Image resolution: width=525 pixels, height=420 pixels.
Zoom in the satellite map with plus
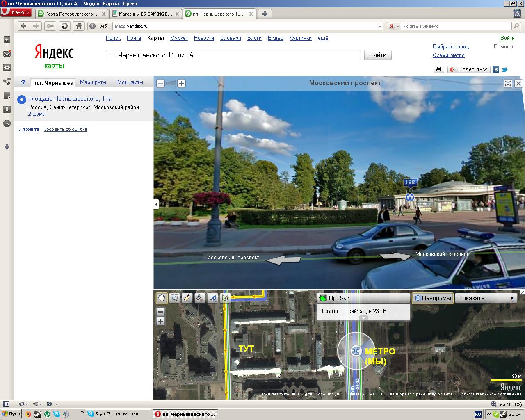[x=160, y=321]
